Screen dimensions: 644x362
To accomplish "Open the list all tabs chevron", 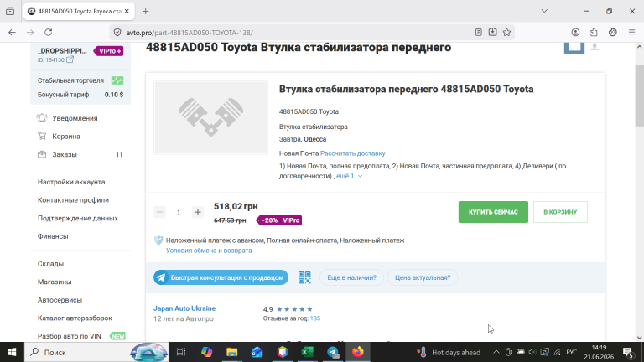I will point(544,11).
